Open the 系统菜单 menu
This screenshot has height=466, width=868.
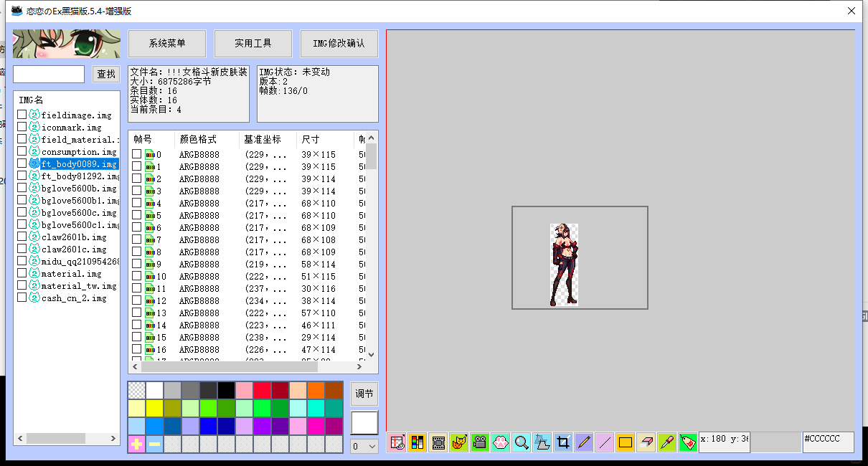[166, 43]
